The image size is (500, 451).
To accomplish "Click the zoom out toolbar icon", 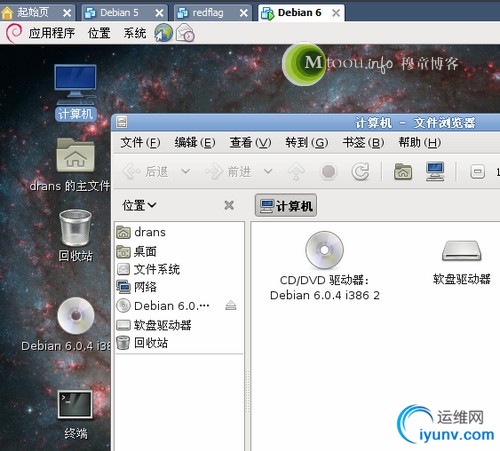I will (x=477, y=172).
